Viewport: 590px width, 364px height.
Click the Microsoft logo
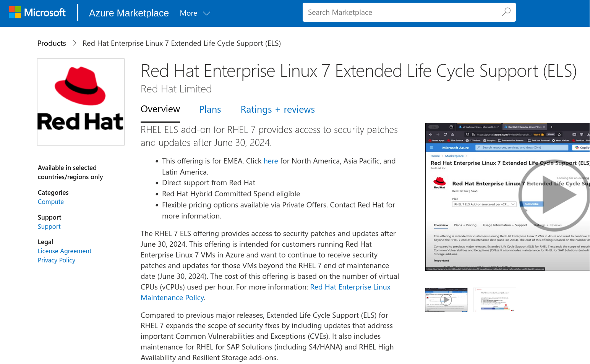point(37,13)
